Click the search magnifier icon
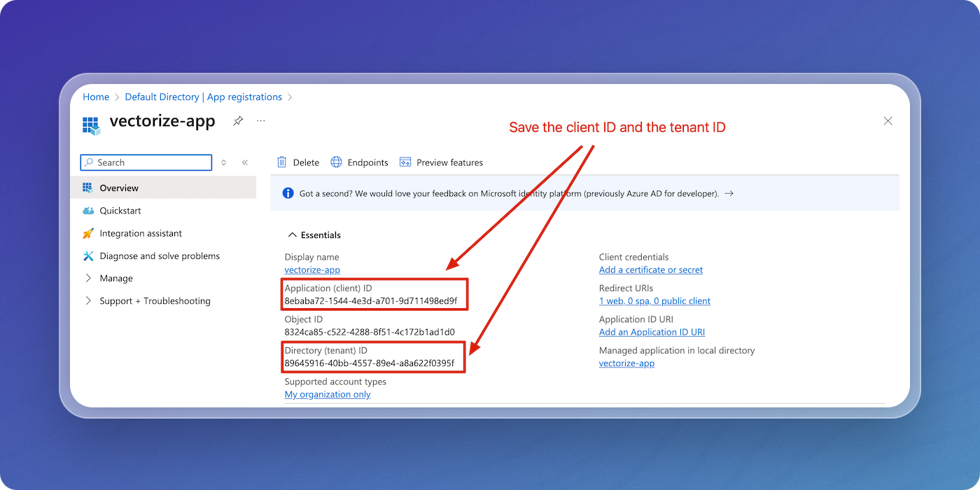Image resolution: width=980 pixels, height=490 pixels. pos(89,162)
